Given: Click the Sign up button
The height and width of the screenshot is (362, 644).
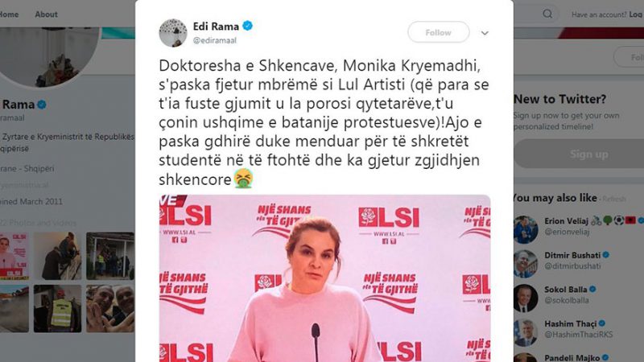Looking at the screenshot, I should click(x=588, y=154).
